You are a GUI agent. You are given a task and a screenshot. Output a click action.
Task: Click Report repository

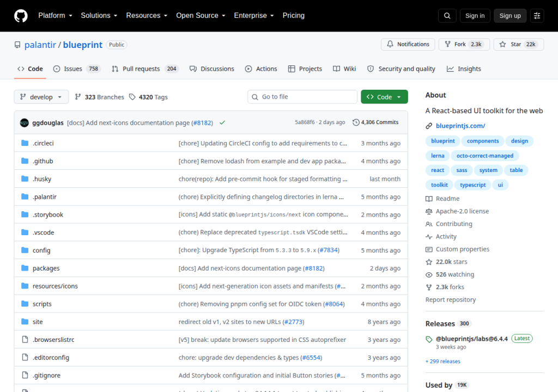pos(451,300)
